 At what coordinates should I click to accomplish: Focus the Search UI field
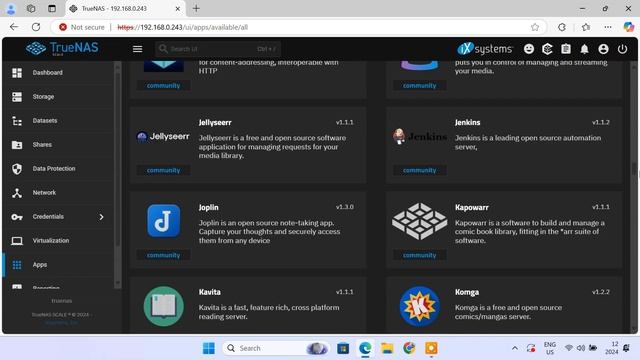[x=218, y=49]
